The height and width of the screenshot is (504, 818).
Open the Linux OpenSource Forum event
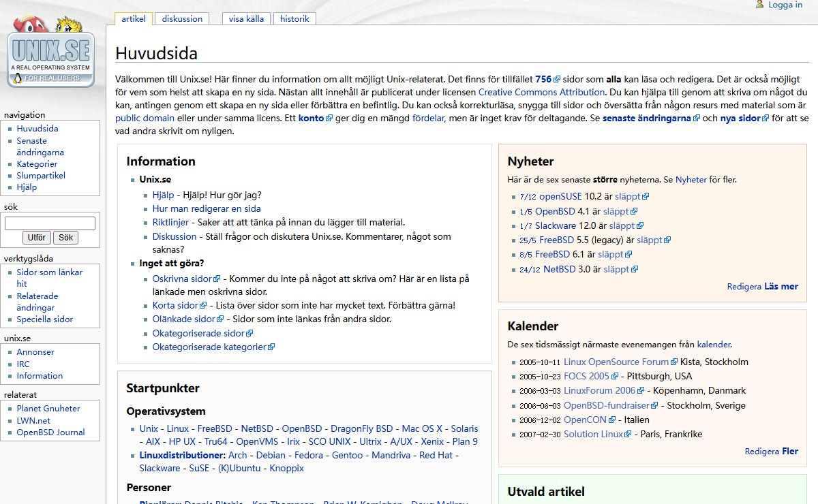[x=620, y=362]
